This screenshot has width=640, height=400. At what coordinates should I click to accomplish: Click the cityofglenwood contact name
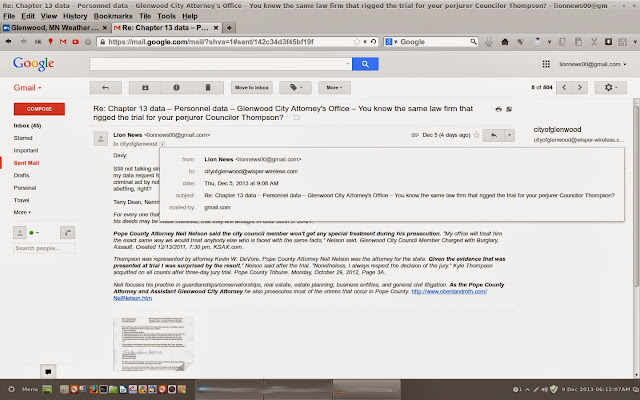(x=557, y=130)
